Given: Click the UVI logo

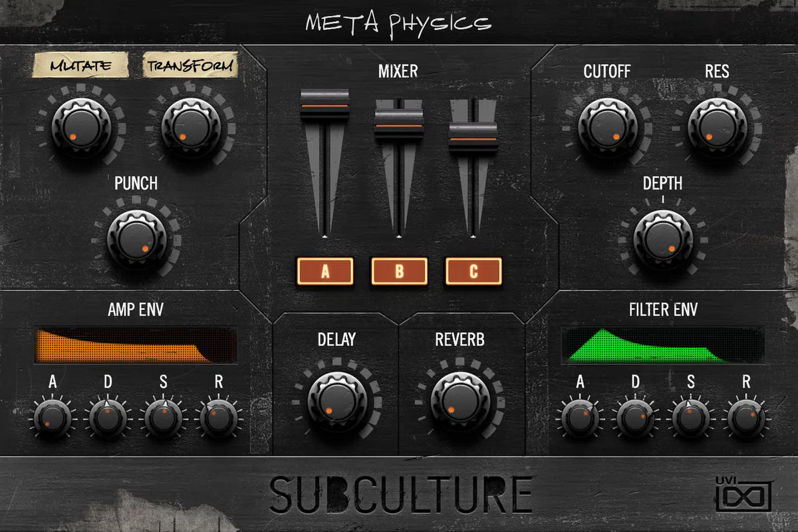Looking at the screenshot, I should [743, 495].
